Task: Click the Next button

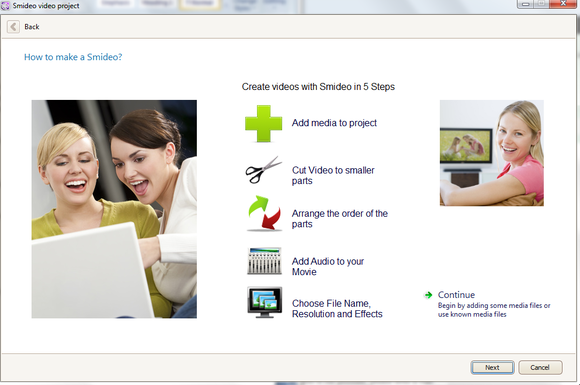Action: pos(492,367)
